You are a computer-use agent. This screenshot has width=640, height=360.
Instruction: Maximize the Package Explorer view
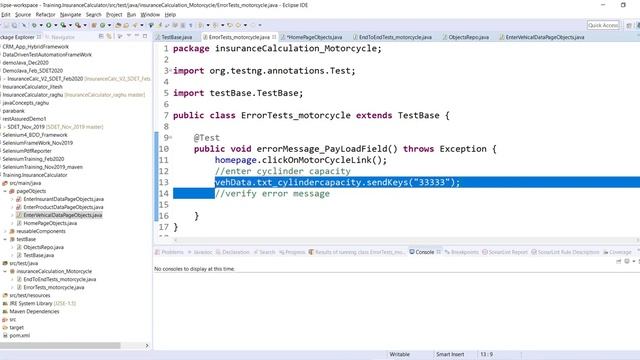tap(145, 36)
